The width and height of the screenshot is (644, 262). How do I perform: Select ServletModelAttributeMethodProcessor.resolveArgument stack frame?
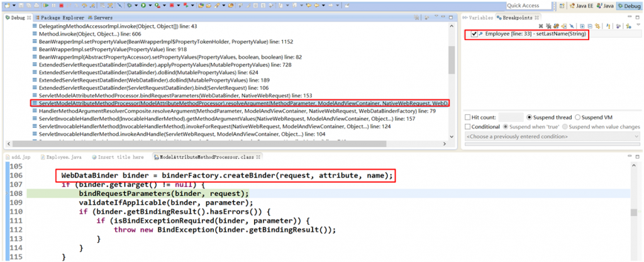pyautogui.click(x=240, y=103)
